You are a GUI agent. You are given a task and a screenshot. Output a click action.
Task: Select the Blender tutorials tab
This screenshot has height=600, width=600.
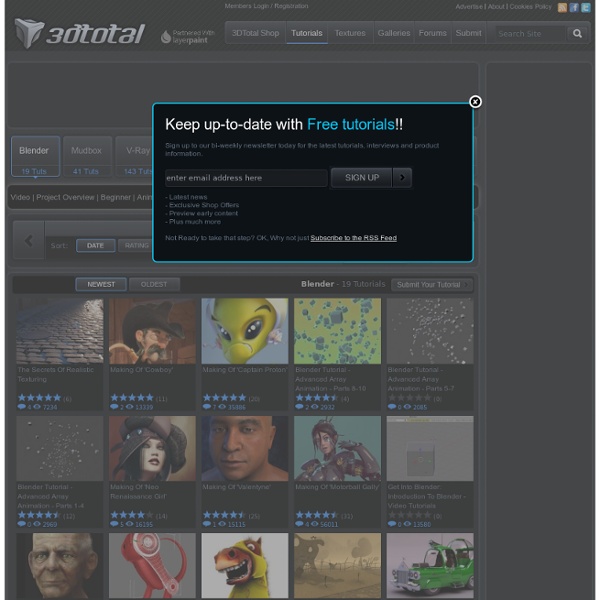[x=35, y=157]
